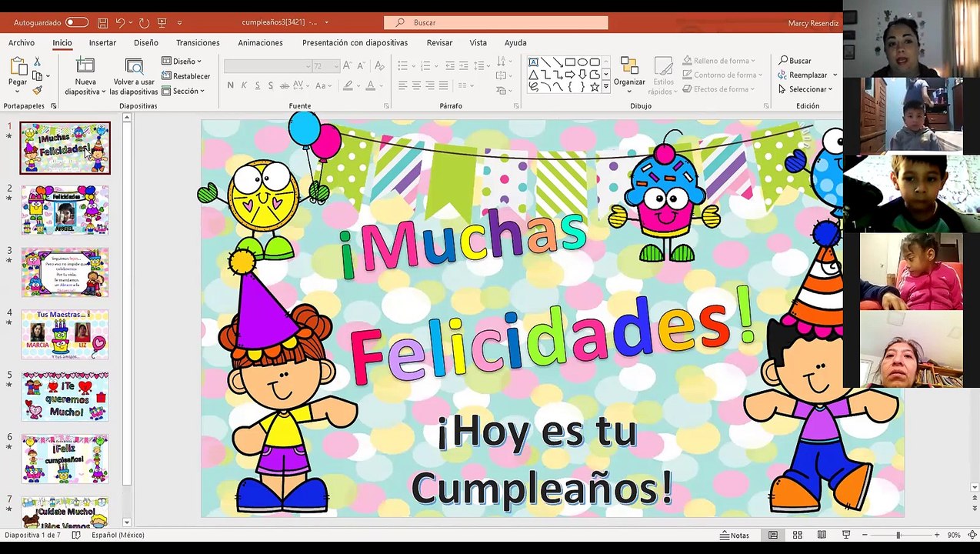Toggle Subrayado underline formatting
The image size is (980, 554).
[257, 85]
